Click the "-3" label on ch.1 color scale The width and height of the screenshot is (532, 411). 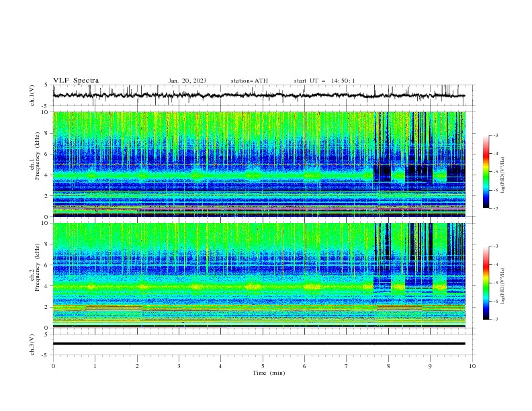[496, 135]
